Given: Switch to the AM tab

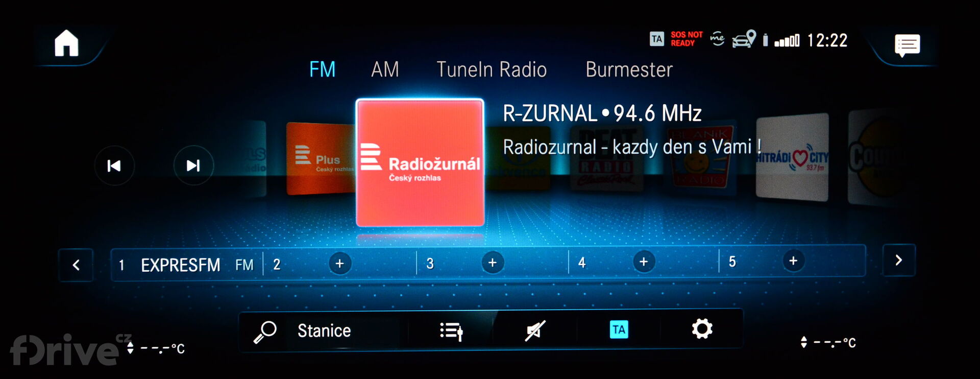Looking at the screenshot, I should click(385, 69).
